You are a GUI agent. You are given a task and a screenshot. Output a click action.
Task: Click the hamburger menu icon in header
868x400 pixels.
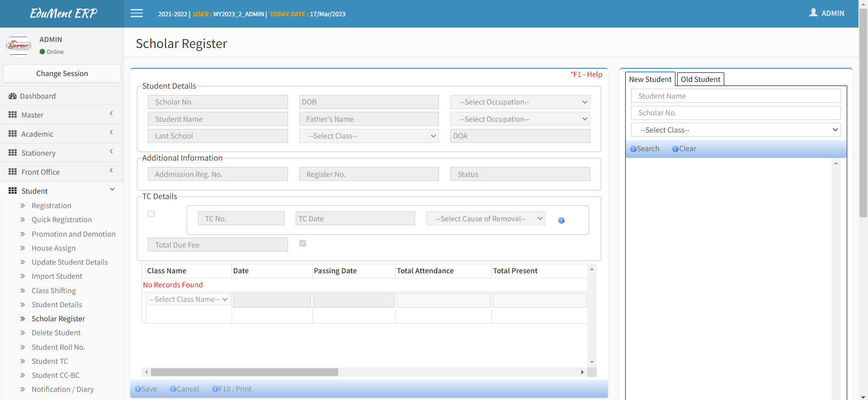(137, 14)
